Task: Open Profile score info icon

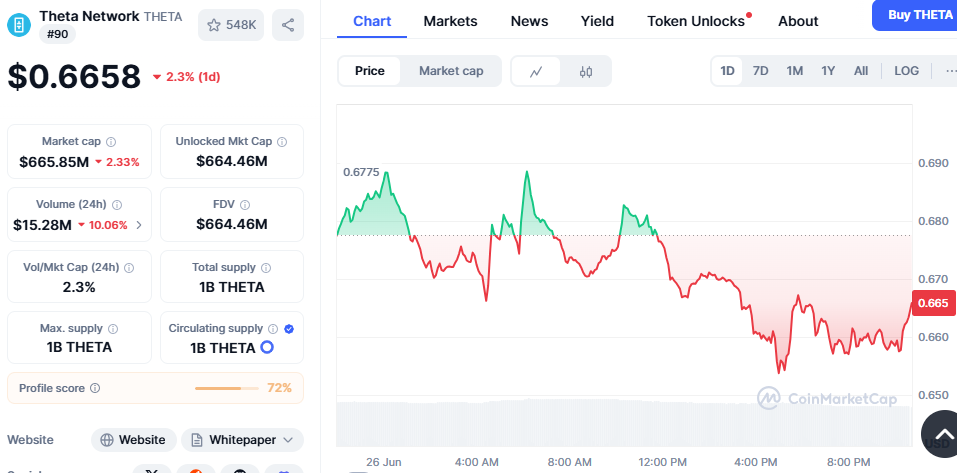Action: (95, 388)
